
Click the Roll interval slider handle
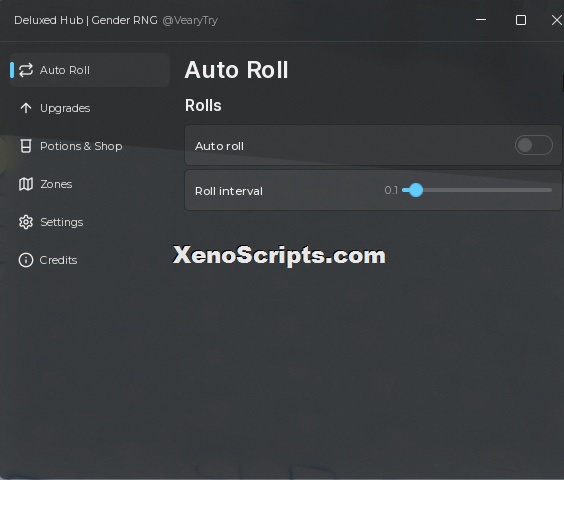click(x=416, y=190)
